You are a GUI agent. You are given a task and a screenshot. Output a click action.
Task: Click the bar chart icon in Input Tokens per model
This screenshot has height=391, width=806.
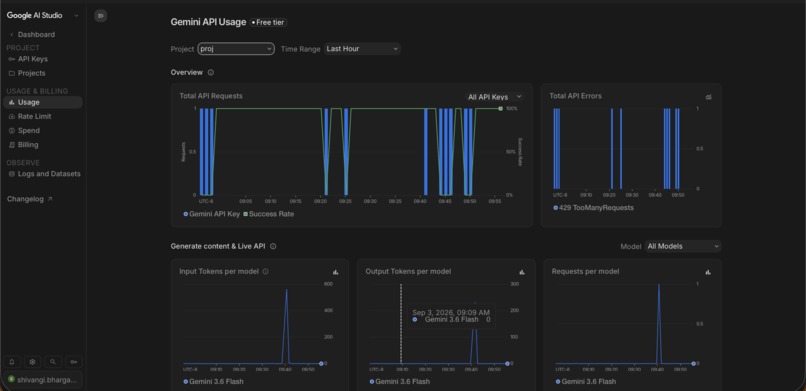click(x=336, y=272)
